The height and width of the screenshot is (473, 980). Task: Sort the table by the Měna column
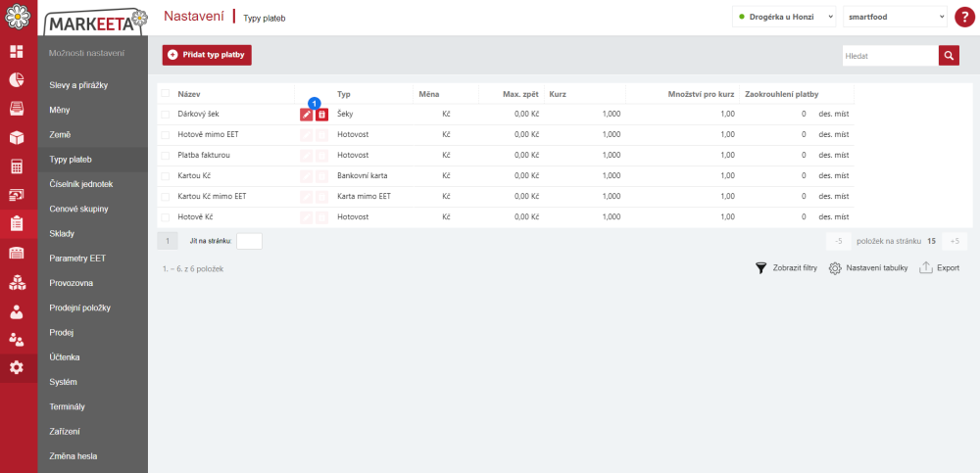(429, 94)
